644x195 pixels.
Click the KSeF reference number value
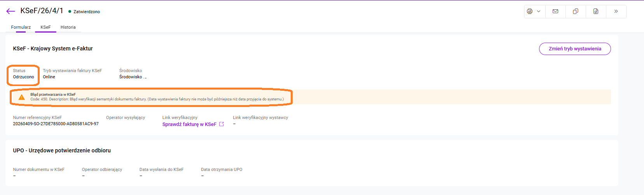pyautogui.click(x=56, y=124)
